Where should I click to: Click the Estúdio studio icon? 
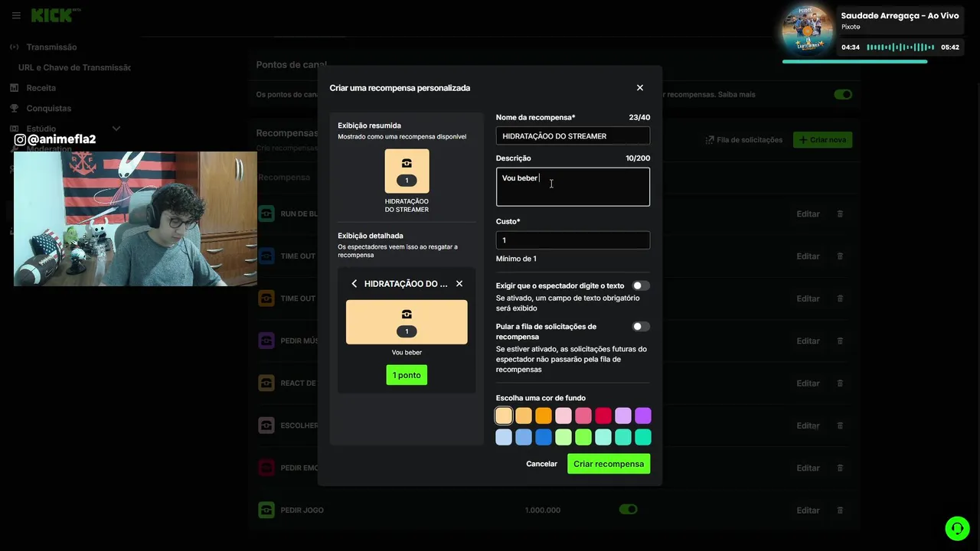coord(14,129)
